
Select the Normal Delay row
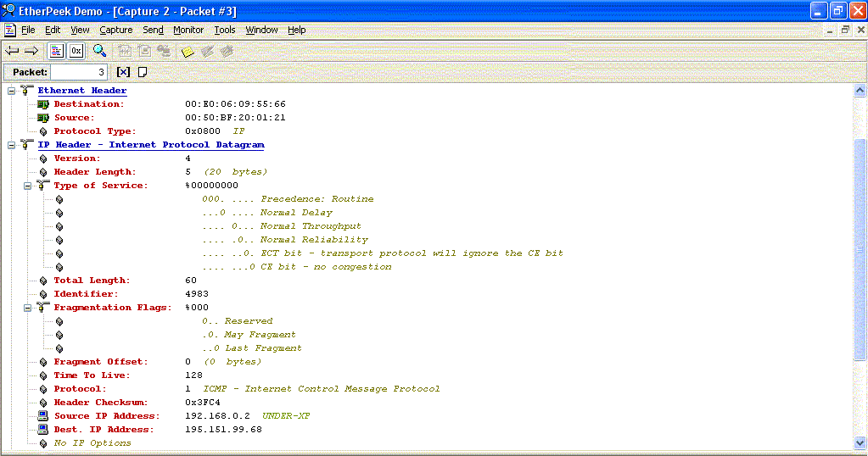point(267,213)
